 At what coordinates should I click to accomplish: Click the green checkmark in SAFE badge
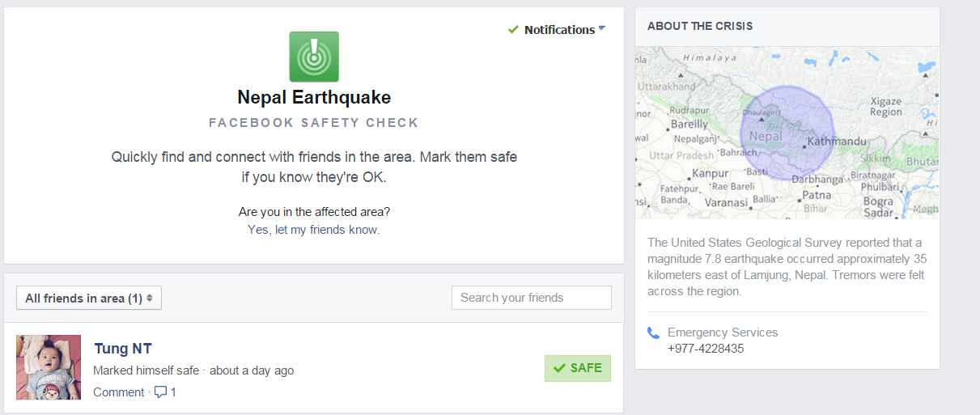click(x=558, y=368)
